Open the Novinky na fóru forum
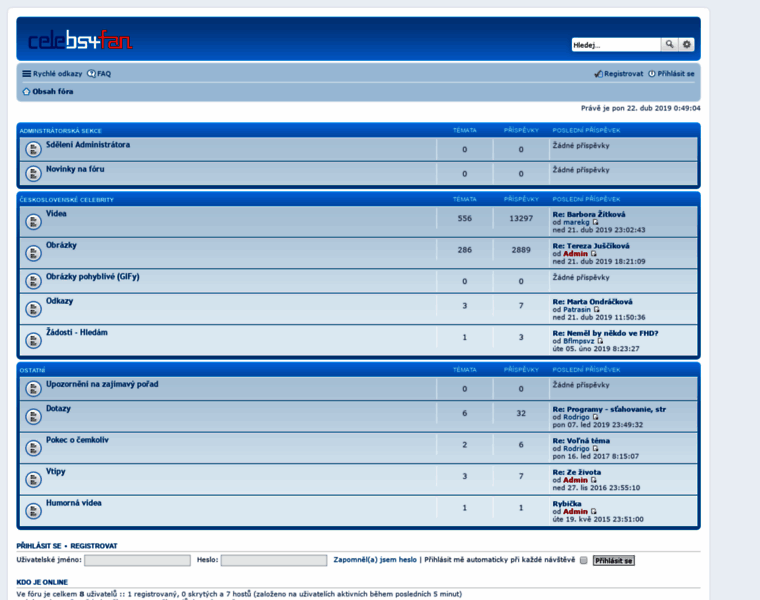The width and height of the screenshot is (760, 600). coord(75,169)
